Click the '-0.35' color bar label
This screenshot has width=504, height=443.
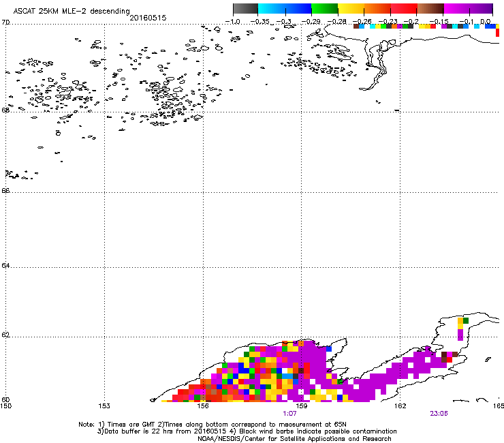point(259,22)
